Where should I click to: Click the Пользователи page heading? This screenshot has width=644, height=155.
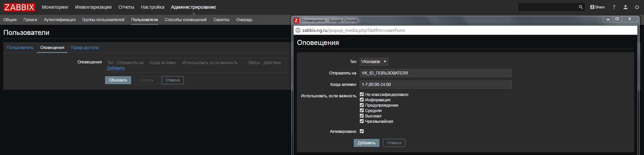pyautogui.click(x=26, y=33)
